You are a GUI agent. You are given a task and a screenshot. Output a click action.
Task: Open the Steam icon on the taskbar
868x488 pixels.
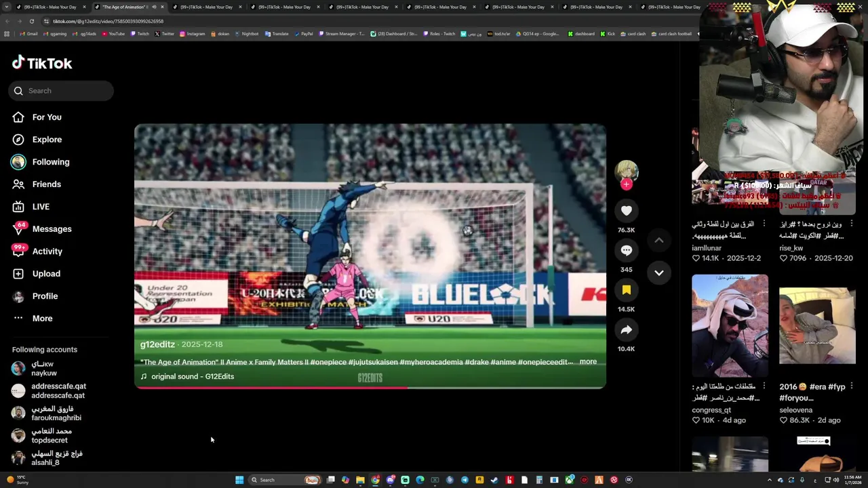pyautogui.click(x=494, y=480)
